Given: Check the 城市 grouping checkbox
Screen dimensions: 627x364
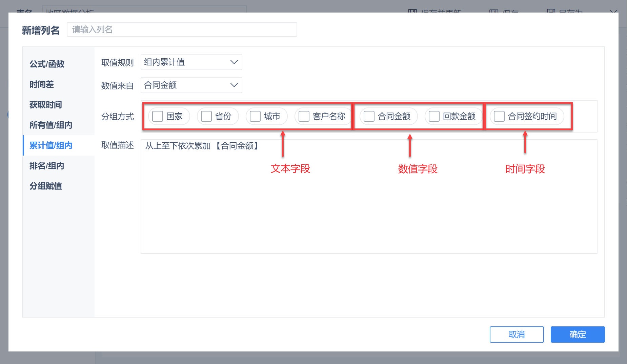Looking at the screenshot, I should [x=255, y=116].
